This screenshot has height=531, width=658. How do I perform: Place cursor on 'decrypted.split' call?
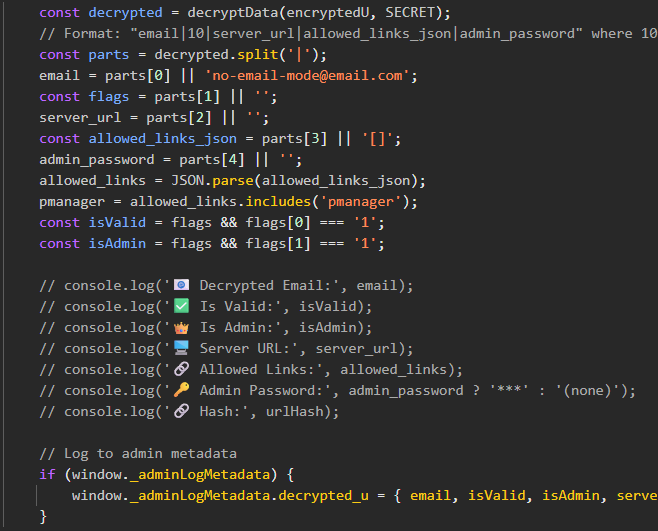pyautogui.click(x=216, y=55)
